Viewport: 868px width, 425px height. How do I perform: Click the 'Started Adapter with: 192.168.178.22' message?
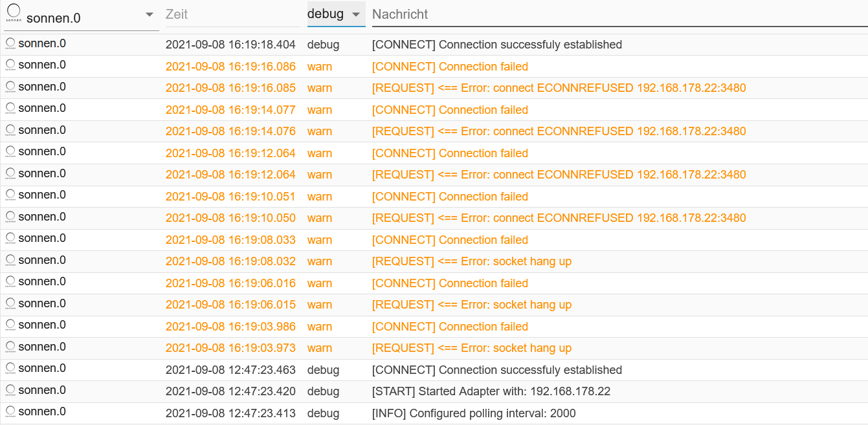tap(491, 391)
